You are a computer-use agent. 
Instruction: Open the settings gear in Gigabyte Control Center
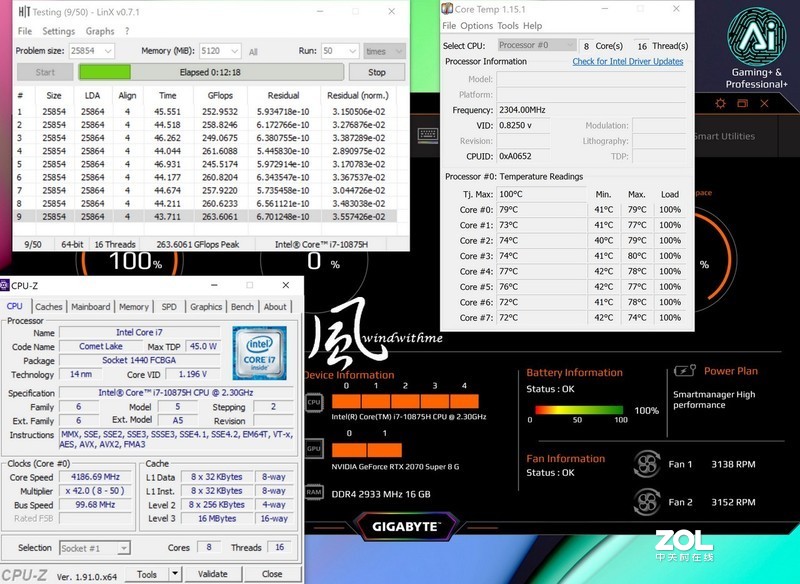721,104
